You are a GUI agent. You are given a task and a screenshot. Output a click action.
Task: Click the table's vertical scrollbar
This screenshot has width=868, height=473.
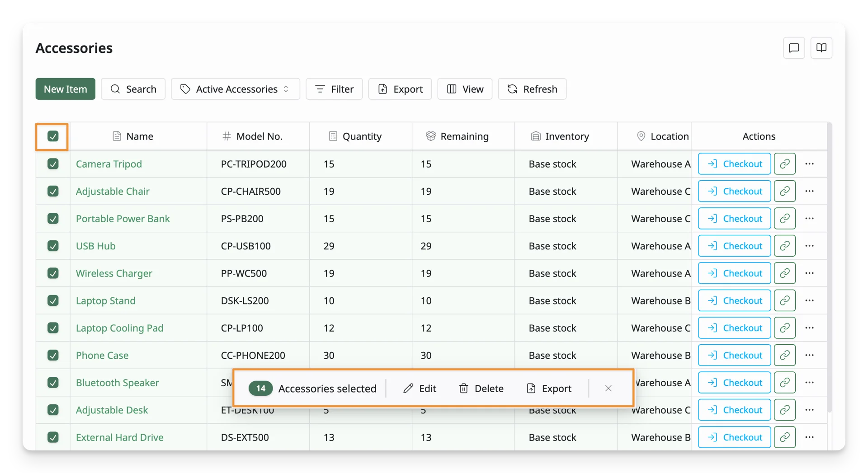[830, 267]
